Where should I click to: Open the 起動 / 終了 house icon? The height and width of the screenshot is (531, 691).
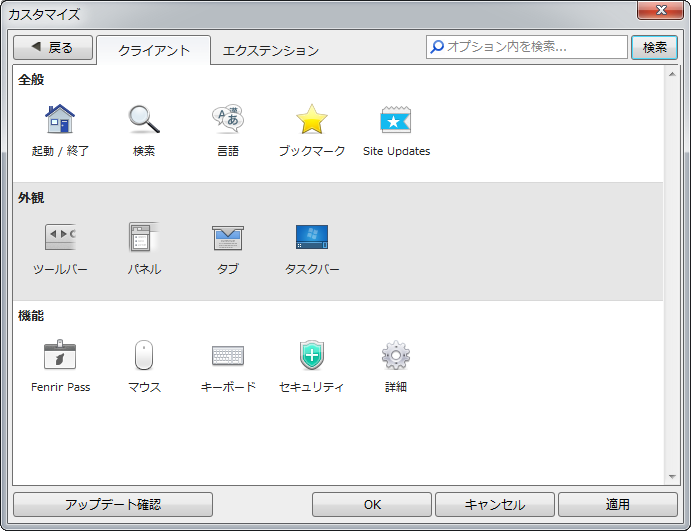coord(60,119)
